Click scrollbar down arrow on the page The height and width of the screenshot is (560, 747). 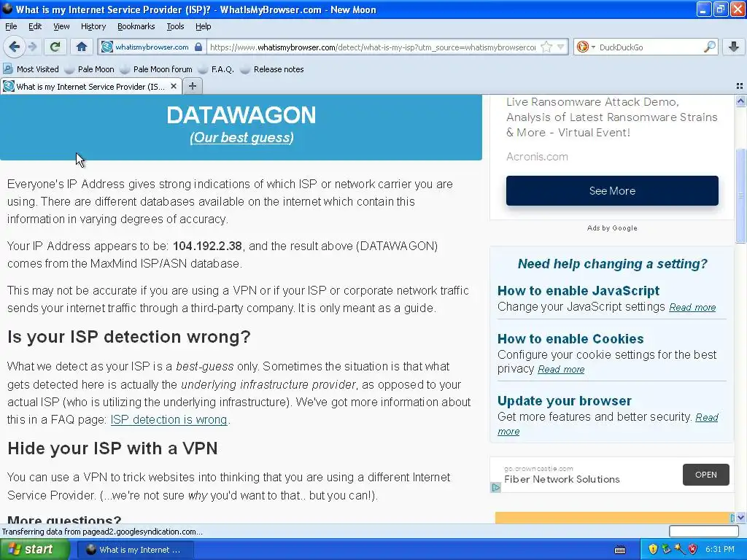point(740,518)
